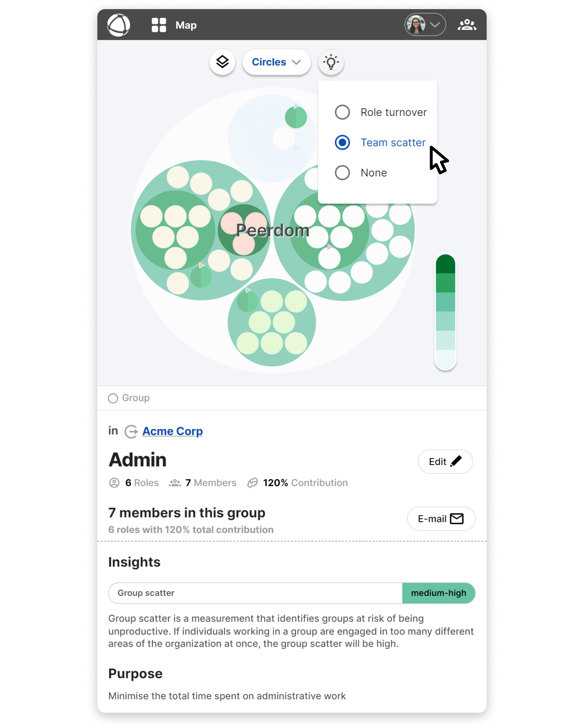Click the Peerdom globe logo
Image resolution: width=584 pixels, height=728 pixels.
coord(119,25)
